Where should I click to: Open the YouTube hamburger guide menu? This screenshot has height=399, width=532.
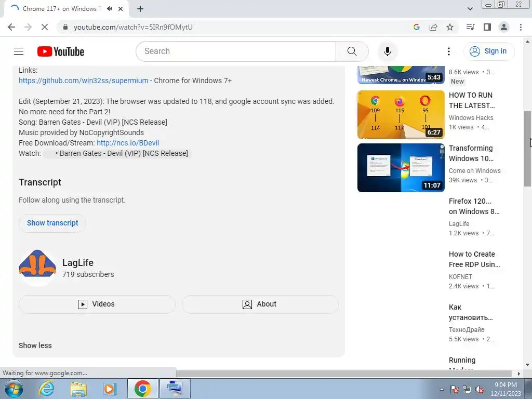tap(19, 51)
